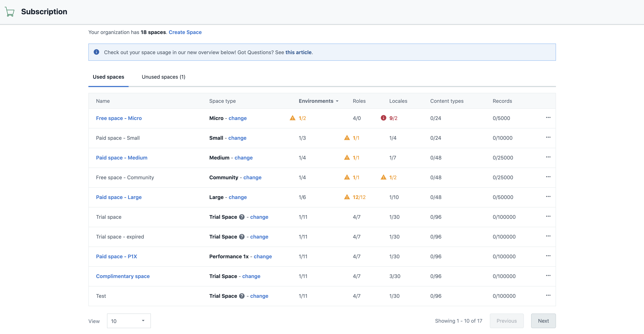Click warning icon beside Large roles 12/12

(x=347, y=197)
